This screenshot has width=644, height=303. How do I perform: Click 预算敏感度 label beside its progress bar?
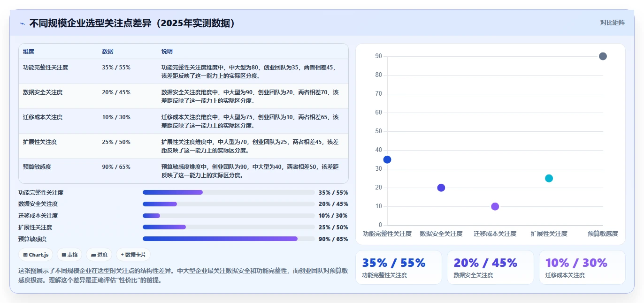coord(32,239)
